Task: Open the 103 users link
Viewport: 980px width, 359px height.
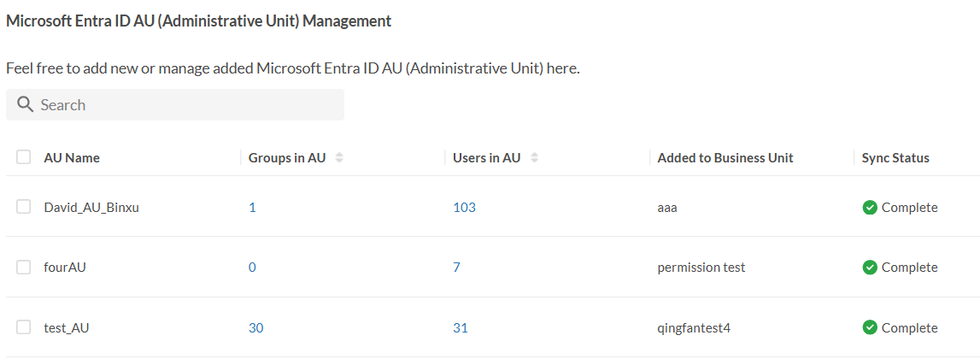Action: (464, 208)
